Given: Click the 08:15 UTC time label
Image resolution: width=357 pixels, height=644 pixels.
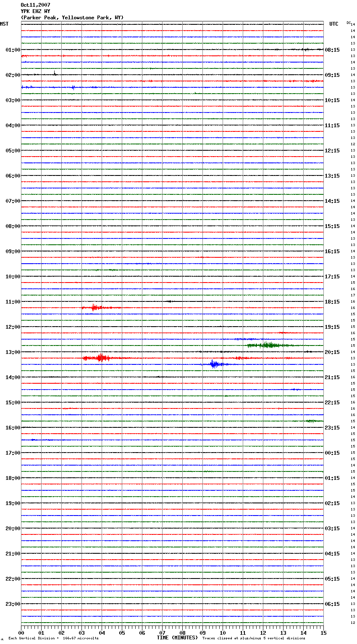Looking at the screenshot, I should point(332,50).
